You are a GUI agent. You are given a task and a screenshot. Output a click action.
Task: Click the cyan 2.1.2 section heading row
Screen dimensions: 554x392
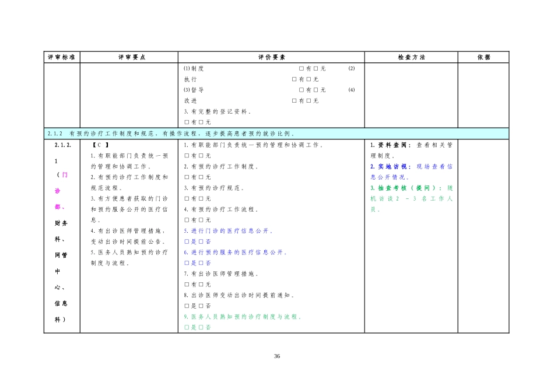click(x=276, y=134)
